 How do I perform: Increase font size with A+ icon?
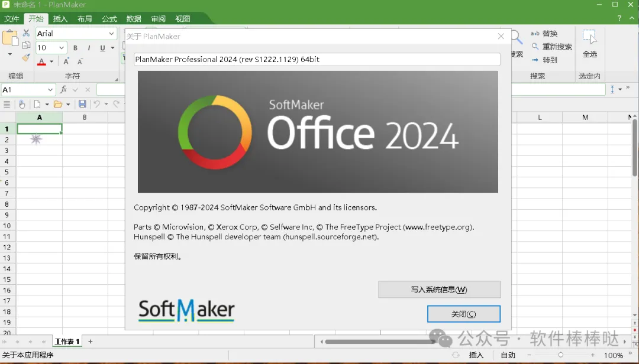(66, 61)
